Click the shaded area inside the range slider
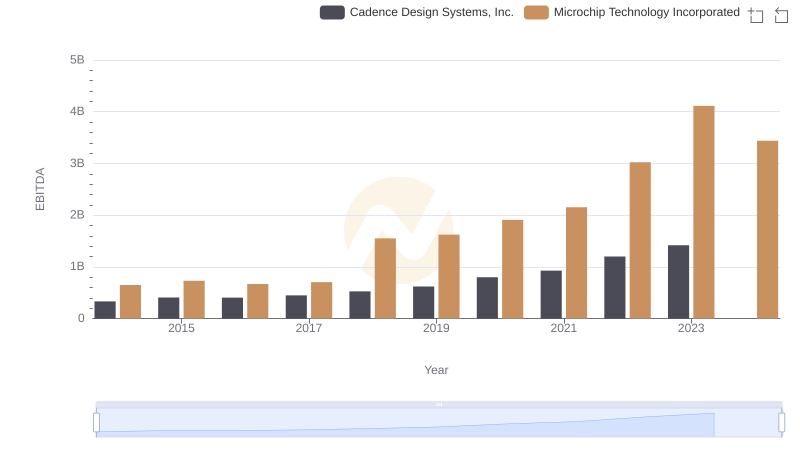The height and width of the screenshot is (461, 800). [x=405, y=423]
